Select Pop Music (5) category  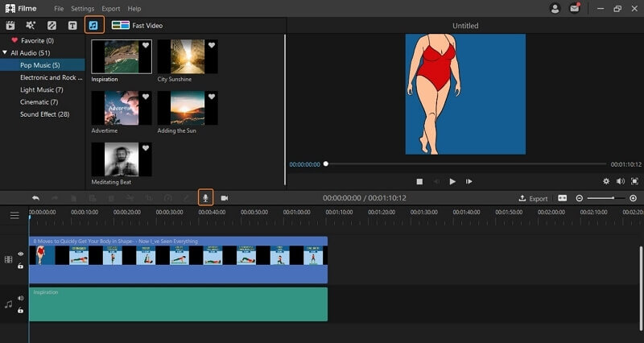43,65
